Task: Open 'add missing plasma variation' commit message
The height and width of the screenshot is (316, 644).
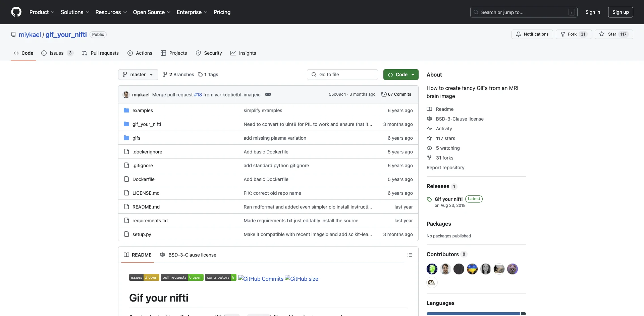Action: pos(275,138)
